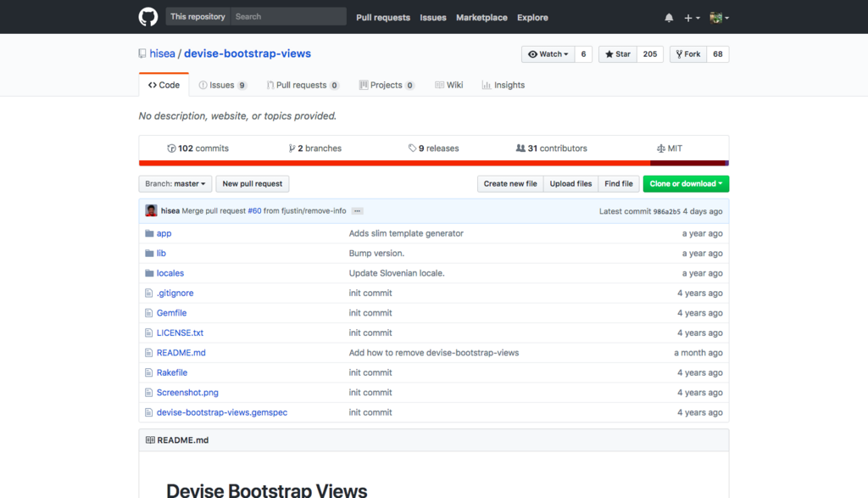Open the GitHub Octocat home logo
This screenshot has width=868, height=498.
click(x=147, y=17)
